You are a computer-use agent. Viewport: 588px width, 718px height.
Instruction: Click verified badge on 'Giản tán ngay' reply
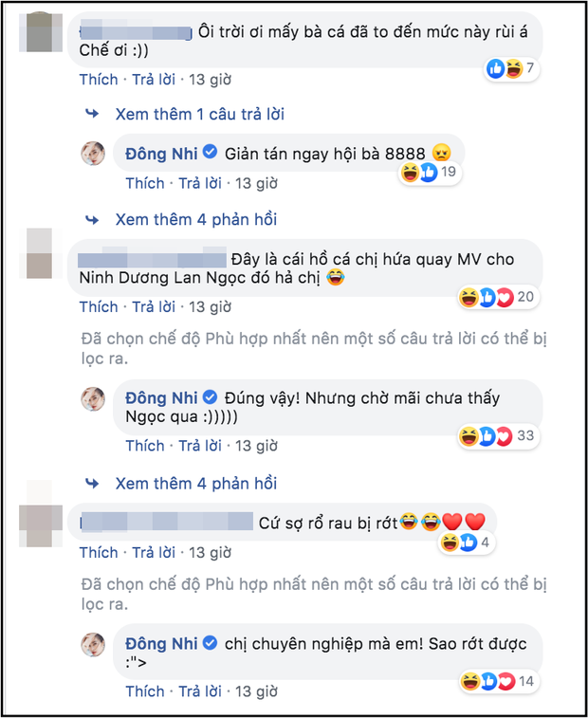click(210, 152)
